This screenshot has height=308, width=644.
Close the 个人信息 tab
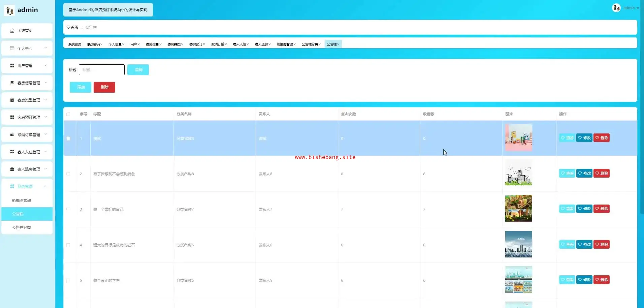click(123, 44)
